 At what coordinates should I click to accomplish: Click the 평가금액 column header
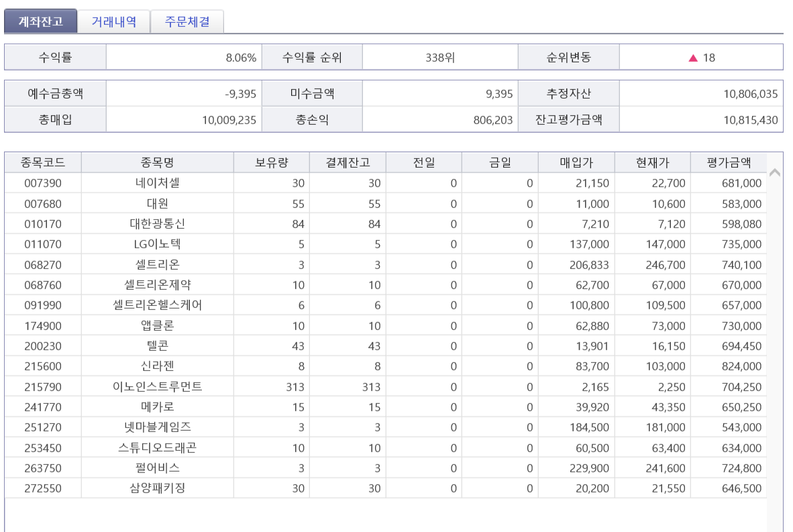[728, 162]
